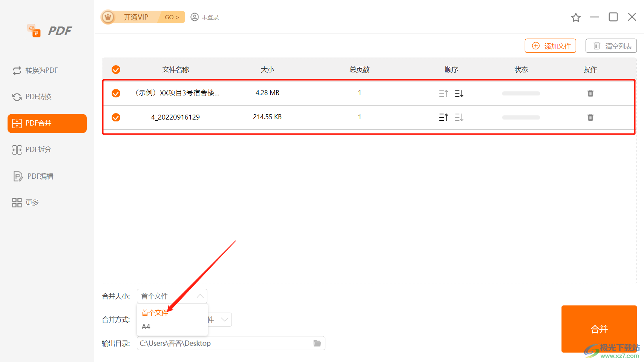Delete the 4_20220916129 file row
Image resolution: width=644 pixels, height=362 pixels.
[590, 117]
